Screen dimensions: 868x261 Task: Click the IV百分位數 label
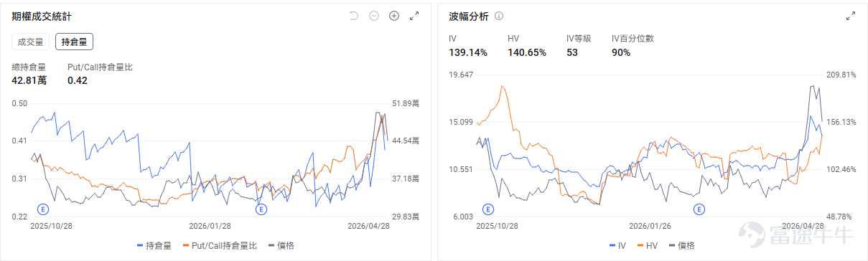click(633, 39)
